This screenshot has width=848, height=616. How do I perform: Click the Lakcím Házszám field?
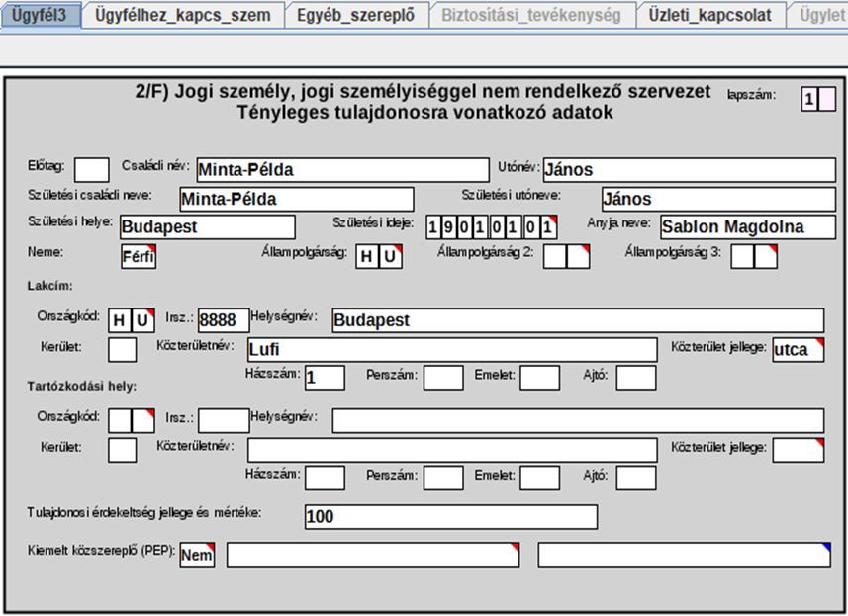325,378
